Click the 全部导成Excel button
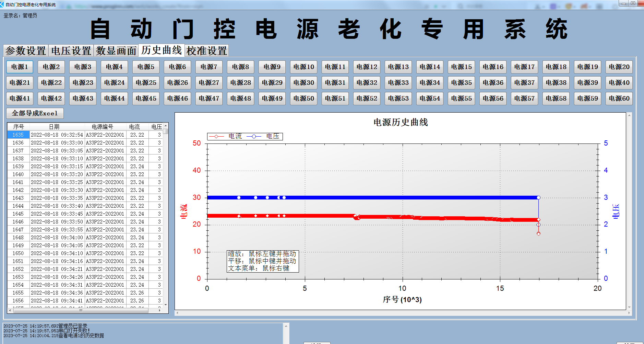This screenshot has width=644, height=344. [35, 113]
